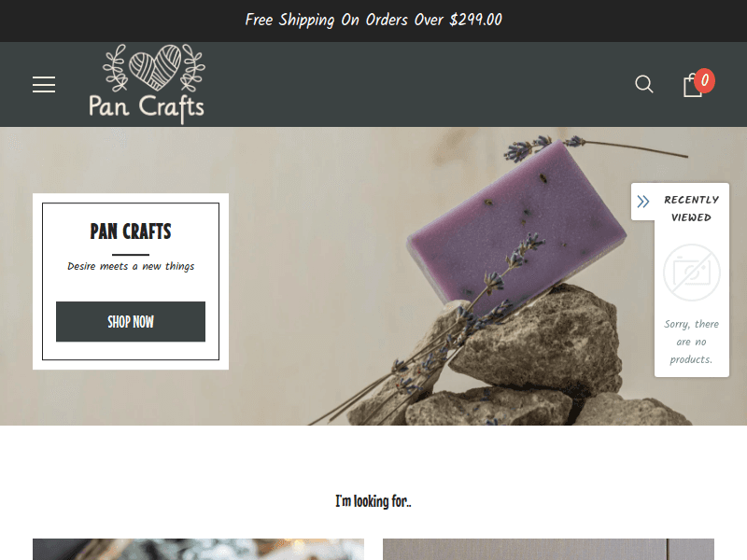Click the search magnifier icon
Screen dimensions: 747x560
(643, 84)
